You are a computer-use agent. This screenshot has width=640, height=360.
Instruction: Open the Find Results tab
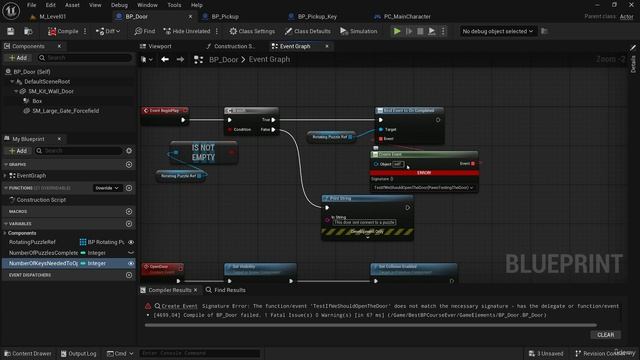point(226,290)
